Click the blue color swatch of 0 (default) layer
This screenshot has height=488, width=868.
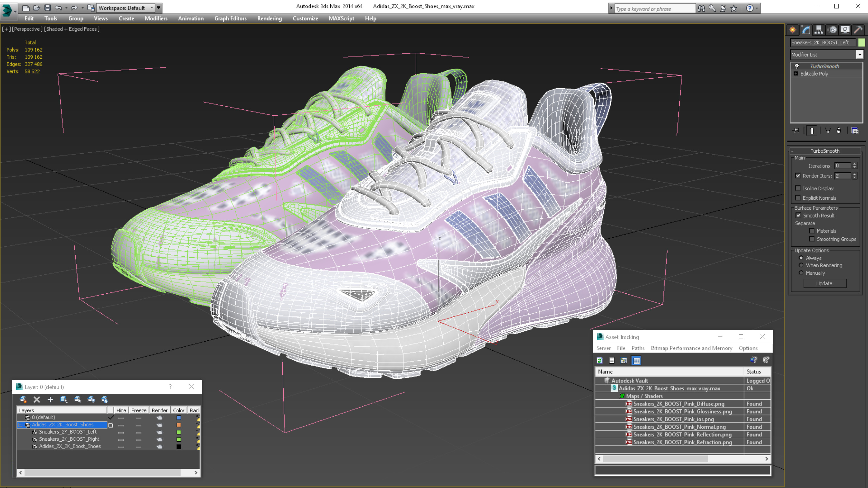(x=179, y=418)
